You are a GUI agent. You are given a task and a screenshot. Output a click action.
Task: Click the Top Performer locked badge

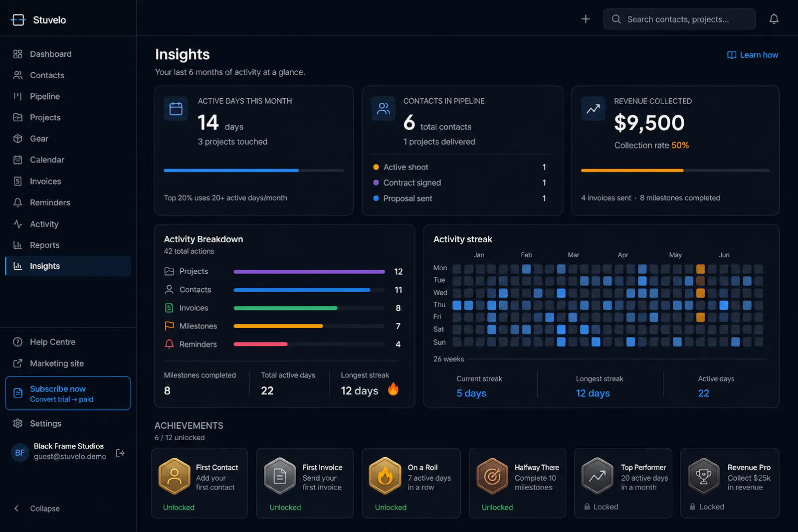(597, 476)
